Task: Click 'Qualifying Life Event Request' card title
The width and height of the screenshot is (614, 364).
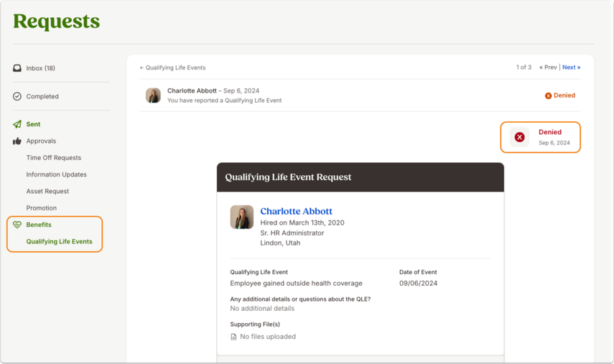Action: point(288,177)
